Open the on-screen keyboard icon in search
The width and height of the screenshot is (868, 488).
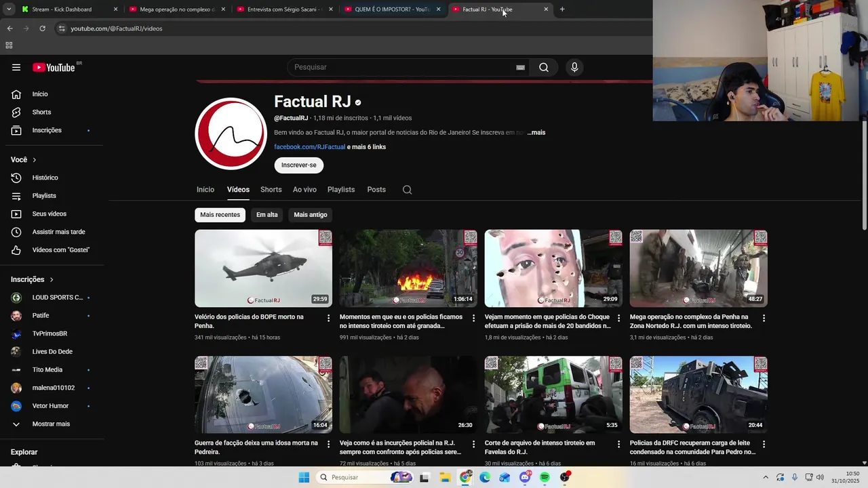tap(520, 67)
